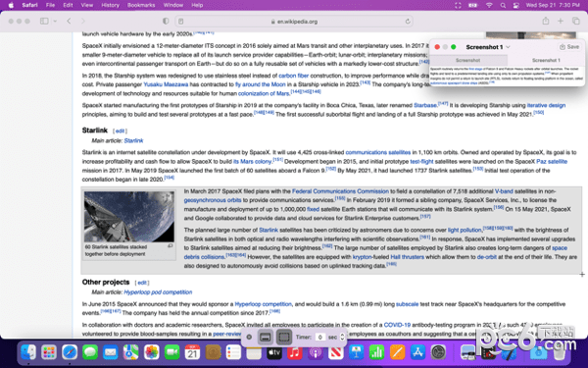Open System Preferences in the Dock
The image size is (588, 368).
click(438, 352)
